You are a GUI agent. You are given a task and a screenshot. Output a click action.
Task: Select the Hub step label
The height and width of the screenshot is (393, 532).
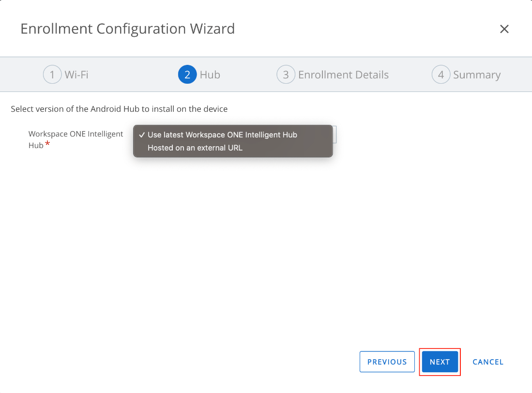click(210, 75)
